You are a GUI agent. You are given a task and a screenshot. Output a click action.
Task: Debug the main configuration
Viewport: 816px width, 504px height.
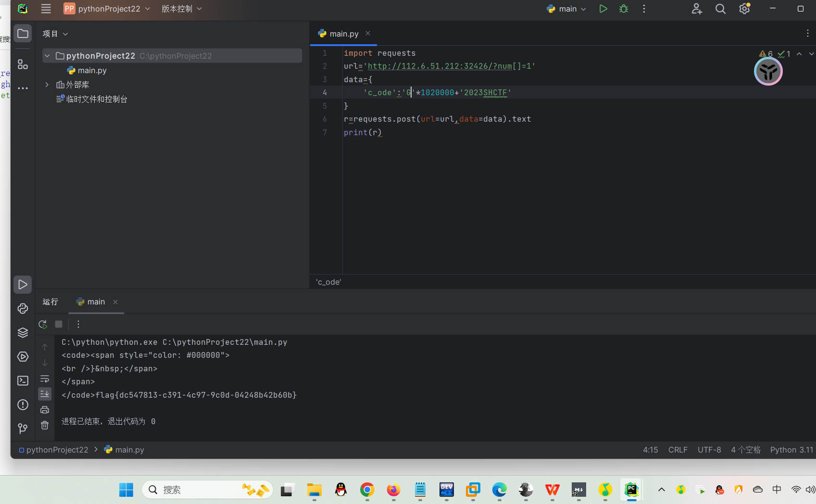(x=624, y=9)
